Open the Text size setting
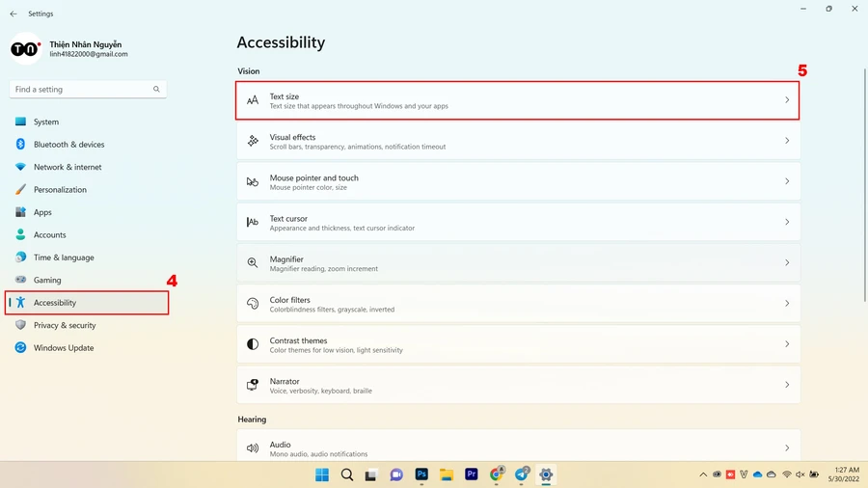868x488 pixels. (518, 100)
